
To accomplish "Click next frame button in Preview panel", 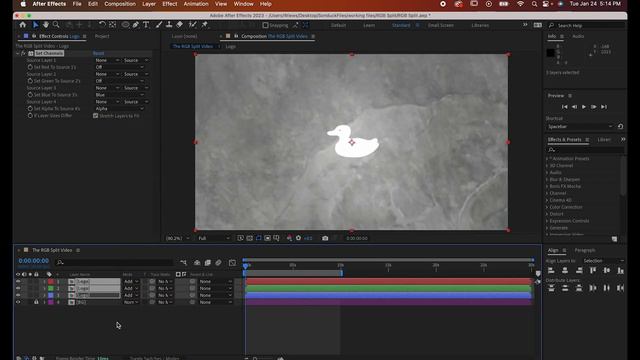I will (x=593, y=107).
